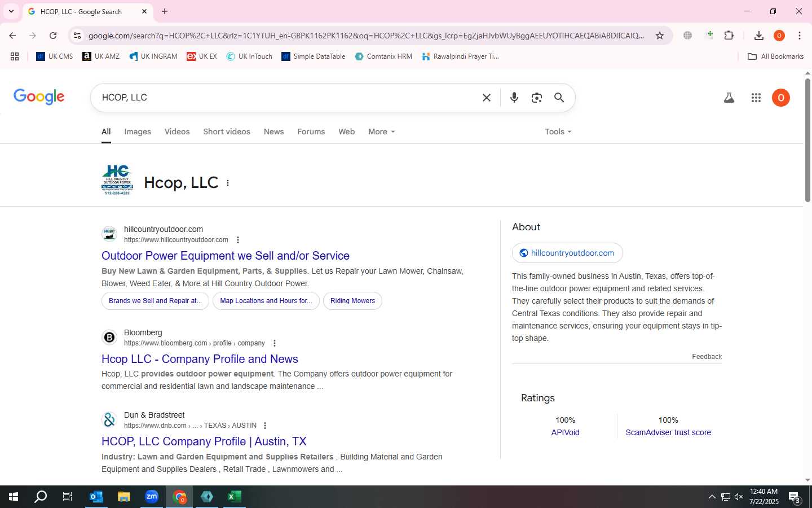
Task: Open Chrome downloads icon
Action: click(759, 36)
